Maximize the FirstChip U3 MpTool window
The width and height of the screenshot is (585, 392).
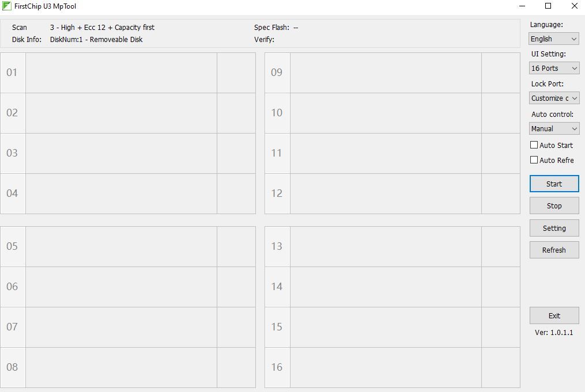548,6
